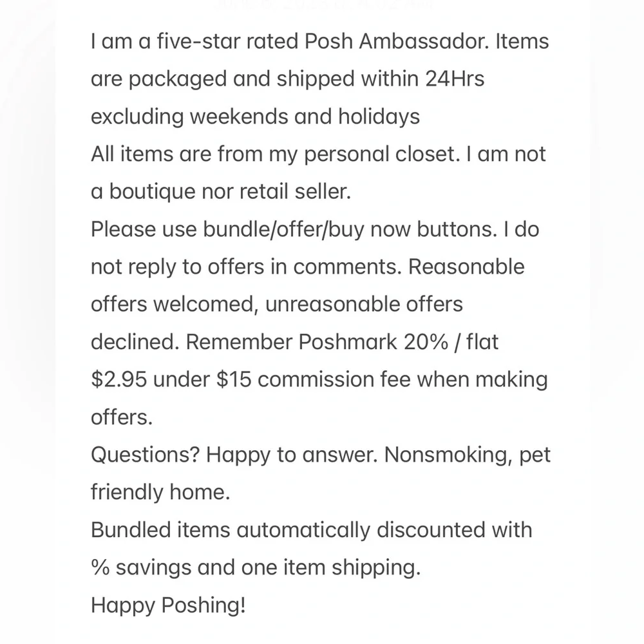This screenshot has width=644, height=644.
Task: Click the 'Happy Poshing!' sign-off
Action: click(x=168, y=605)
